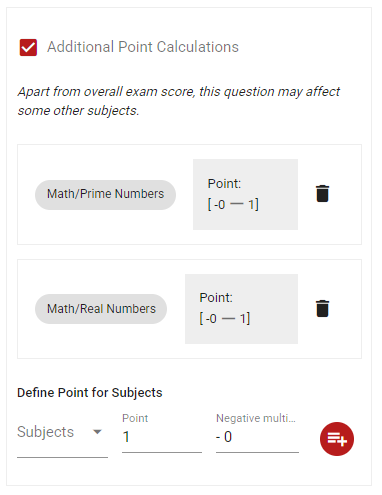
Task: Click the Define Point for Subjects heading
Action: (90, 393)
